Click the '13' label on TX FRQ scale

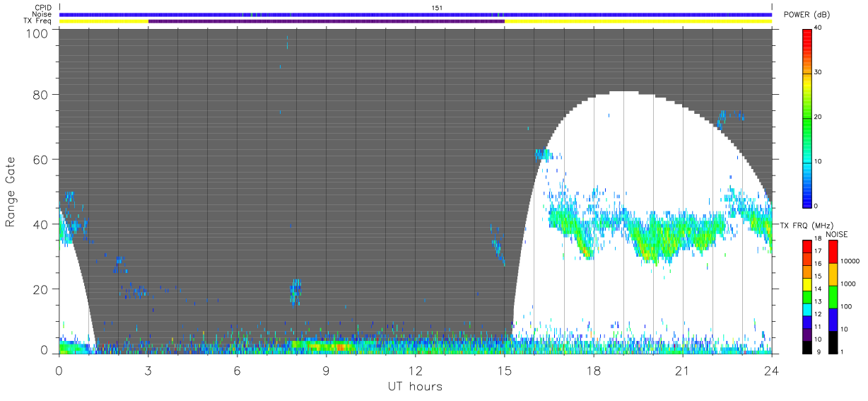818,301
